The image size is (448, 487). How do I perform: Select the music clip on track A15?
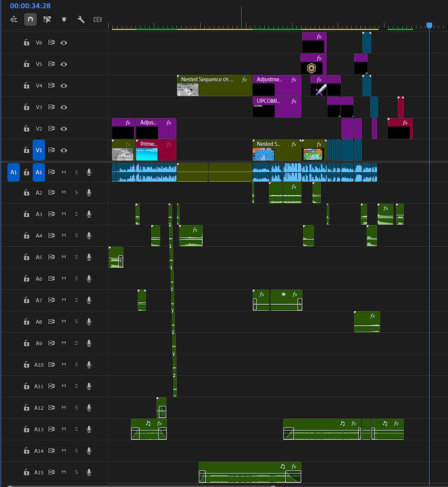(x=249, y=472)
